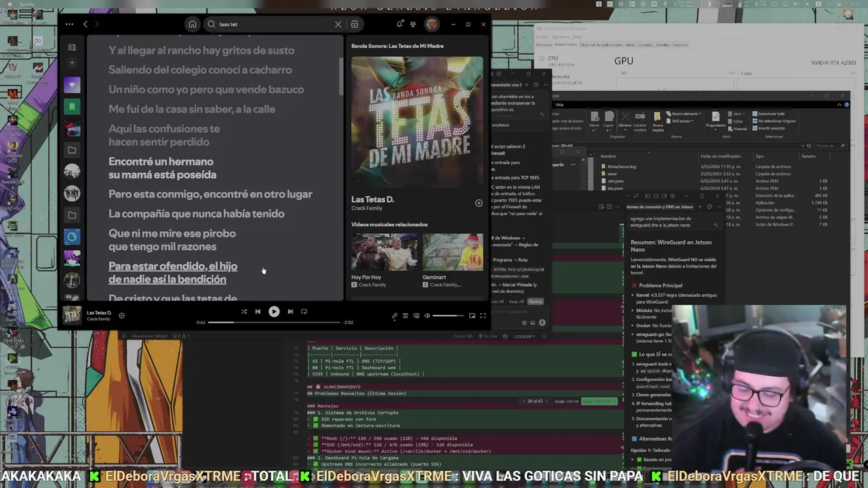Collapse Your Library sidebar

[72, 47]
